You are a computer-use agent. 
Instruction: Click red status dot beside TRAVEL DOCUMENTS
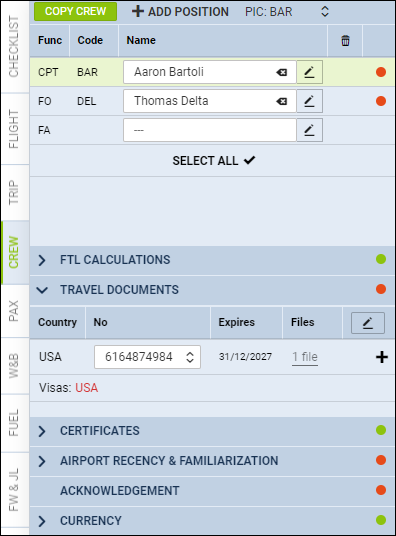pyautogui.click(x=381, y=289)
